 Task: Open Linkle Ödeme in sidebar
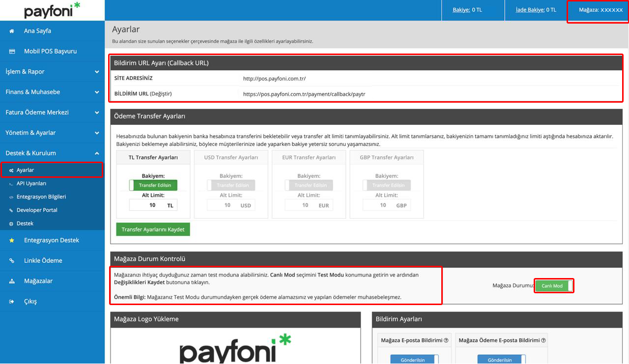click(52, 261)
